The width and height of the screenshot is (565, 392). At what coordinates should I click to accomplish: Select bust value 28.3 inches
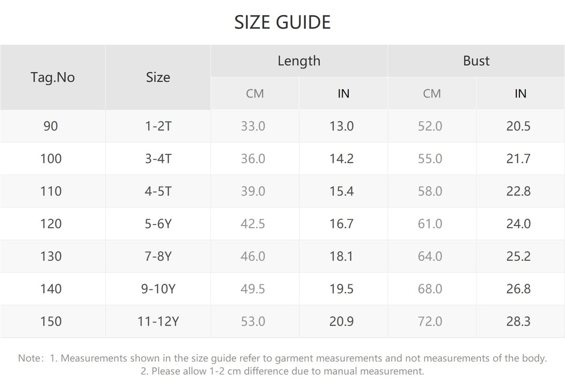click(x=520, y=321)
